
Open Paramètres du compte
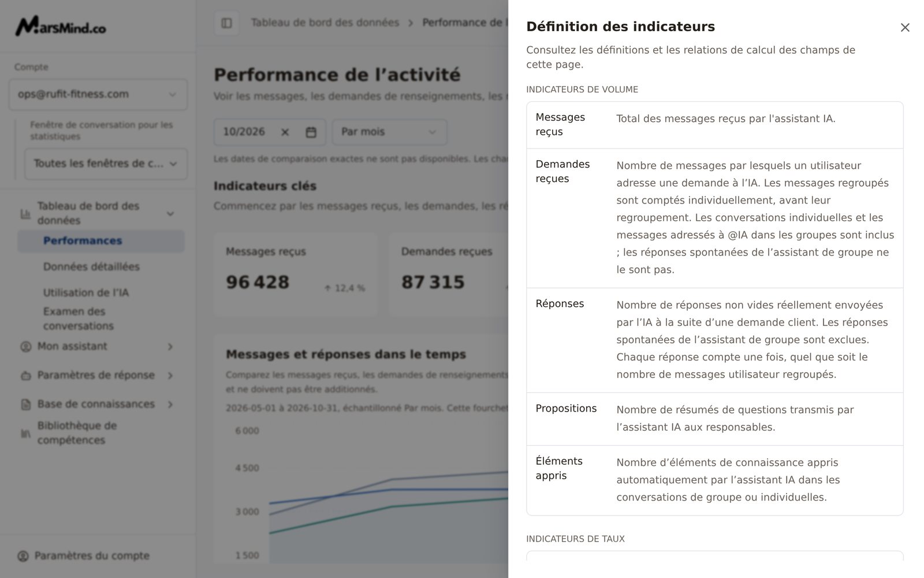92,556
